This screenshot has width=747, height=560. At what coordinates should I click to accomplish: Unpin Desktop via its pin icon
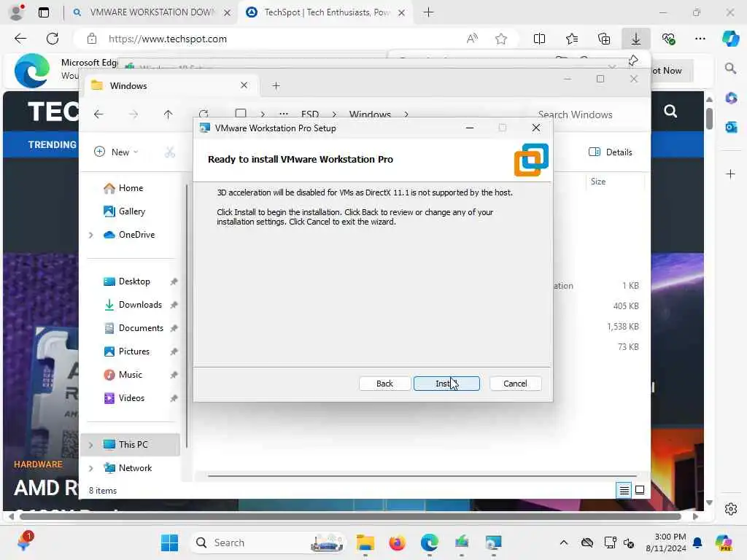coord(174,282)
